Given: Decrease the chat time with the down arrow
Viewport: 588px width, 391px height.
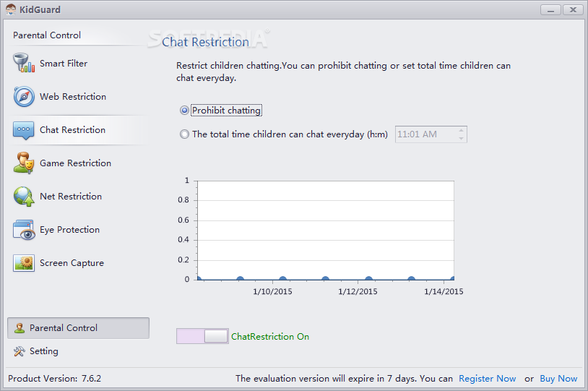Looking at the screenshot, I should pos(462,139).
